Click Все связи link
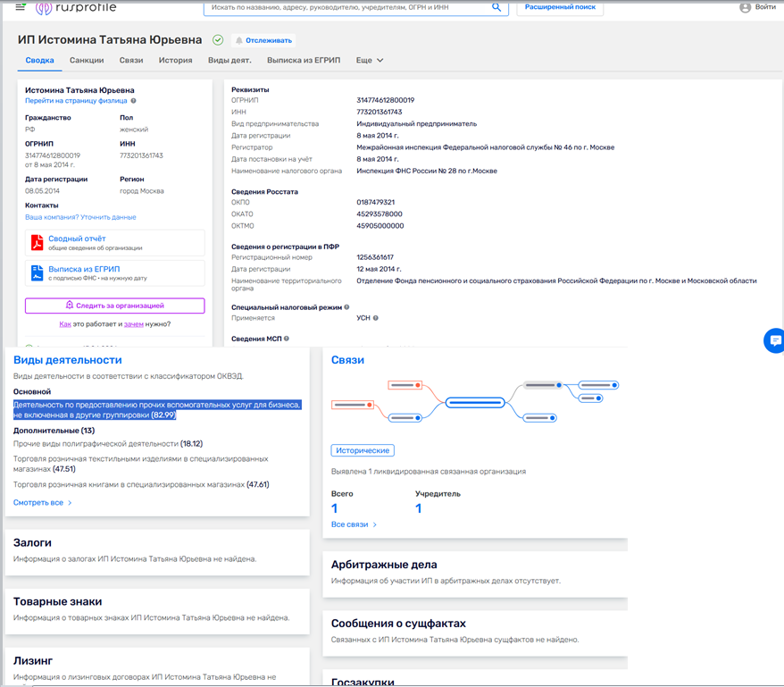The width and height of the screenshot is (784, 687). coord(349,524)
